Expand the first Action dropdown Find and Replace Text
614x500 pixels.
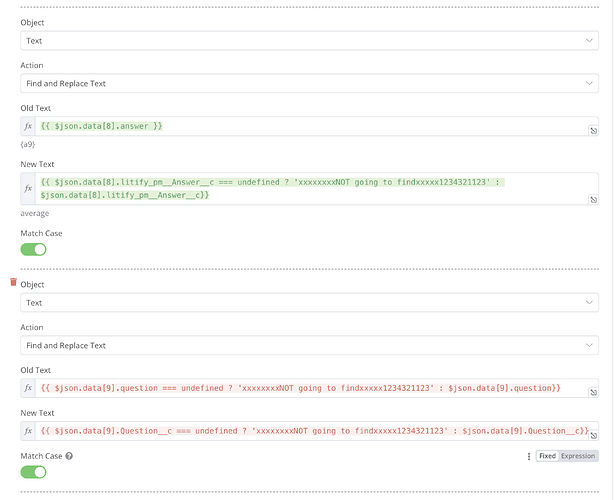(309, 84)
